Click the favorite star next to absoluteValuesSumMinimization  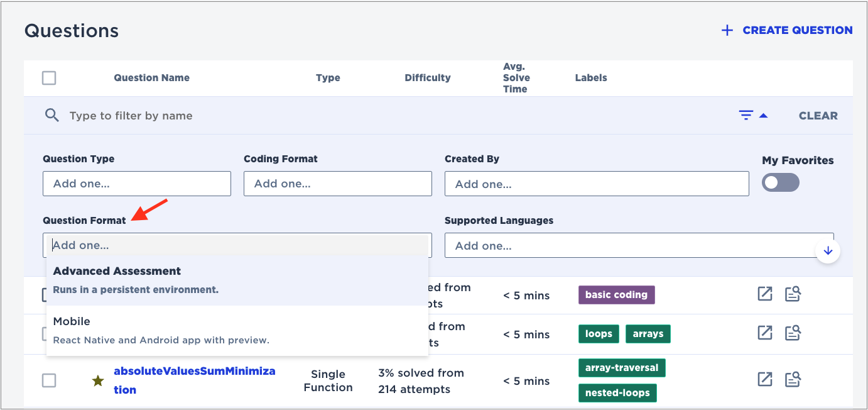click(x=98, y=380)
